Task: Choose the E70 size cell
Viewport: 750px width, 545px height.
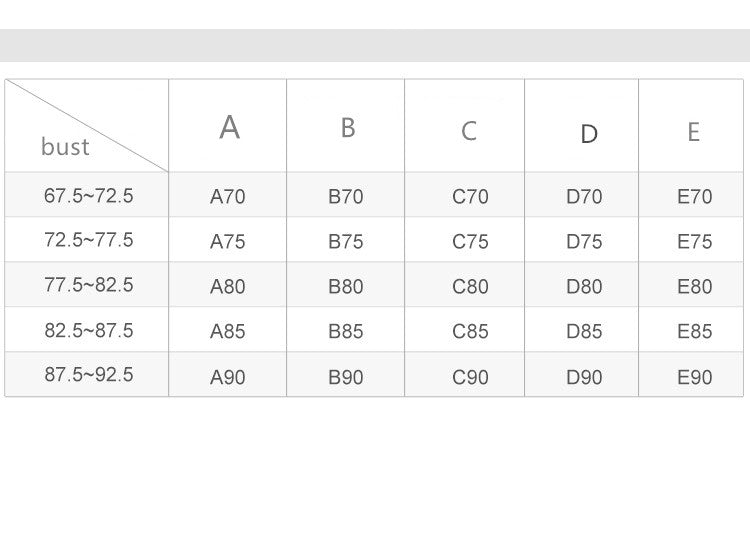Action: 694,197
